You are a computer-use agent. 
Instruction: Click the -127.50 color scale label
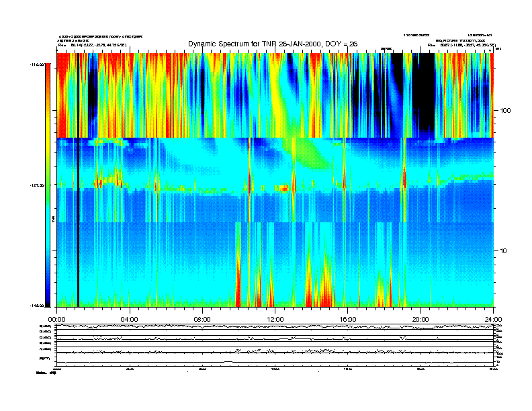(38, 185)
